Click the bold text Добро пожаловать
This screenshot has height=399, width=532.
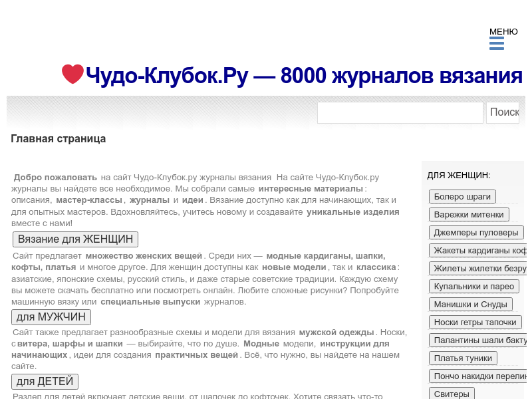[x=55, y=177]
